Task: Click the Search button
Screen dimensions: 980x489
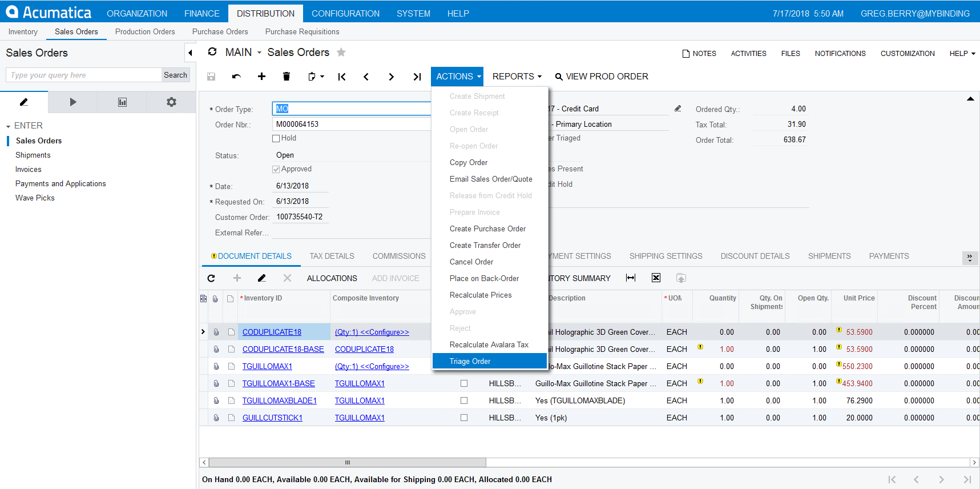Action: (x=175, y=75)
